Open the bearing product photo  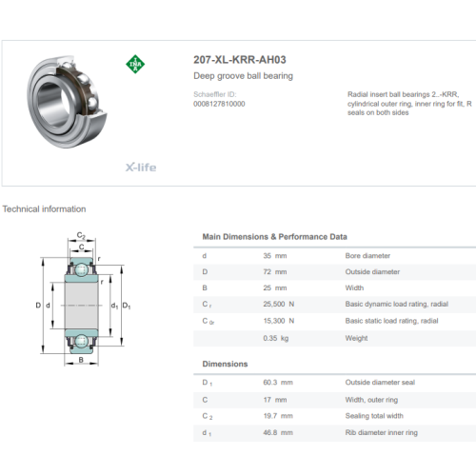click(67, 102)
